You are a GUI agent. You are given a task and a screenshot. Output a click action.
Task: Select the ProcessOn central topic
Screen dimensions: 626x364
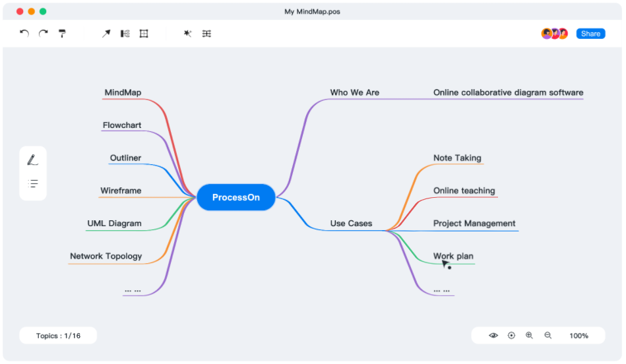click(236, 197)
